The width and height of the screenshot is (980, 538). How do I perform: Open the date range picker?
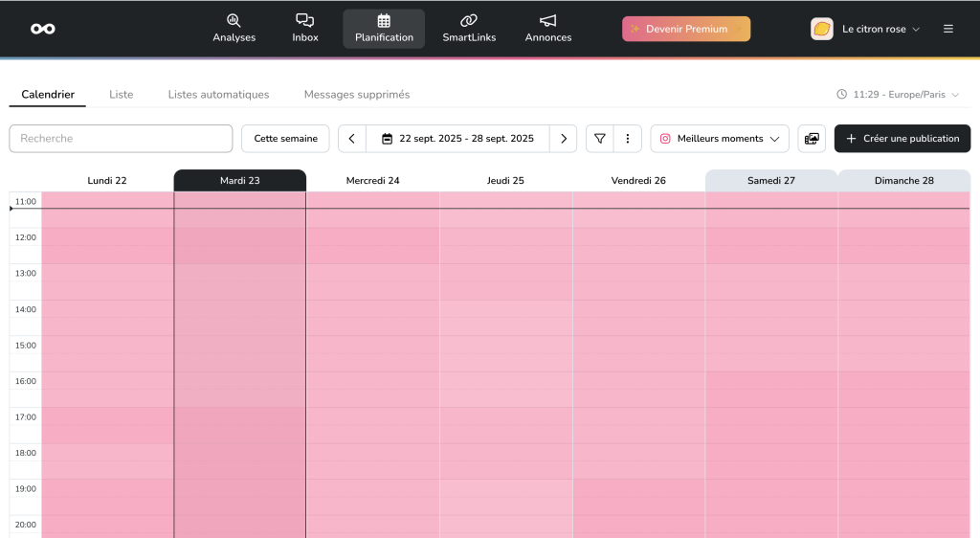pyautogui.click(x=457, y=139)
